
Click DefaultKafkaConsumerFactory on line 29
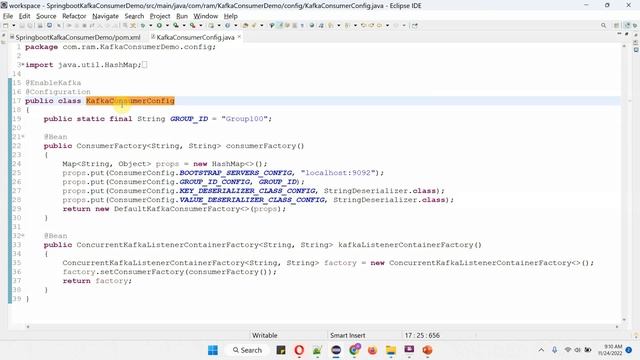tap(178, 209)
